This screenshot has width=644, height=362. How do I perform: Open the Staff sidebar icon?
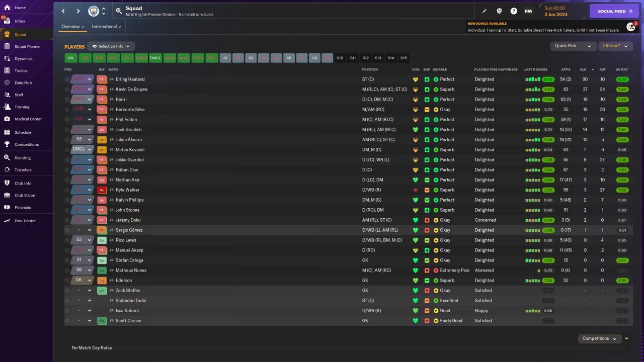(7, 95)
